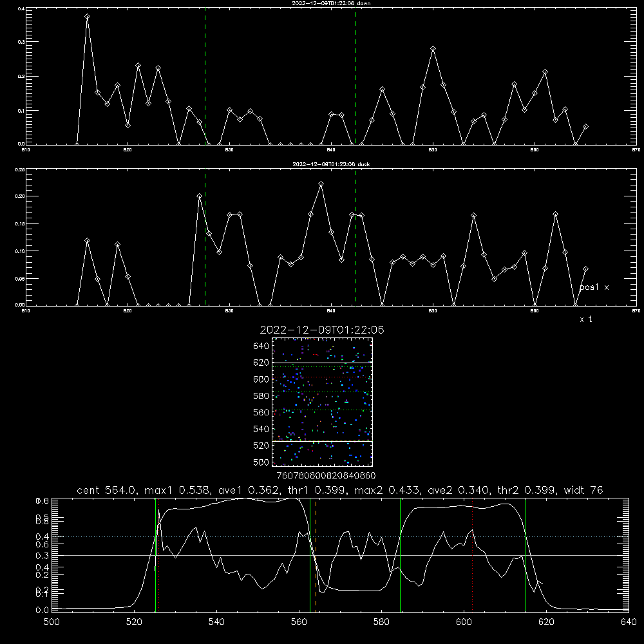Click the '580' y-axis label beside the scatter image

[x=261, y=396]
